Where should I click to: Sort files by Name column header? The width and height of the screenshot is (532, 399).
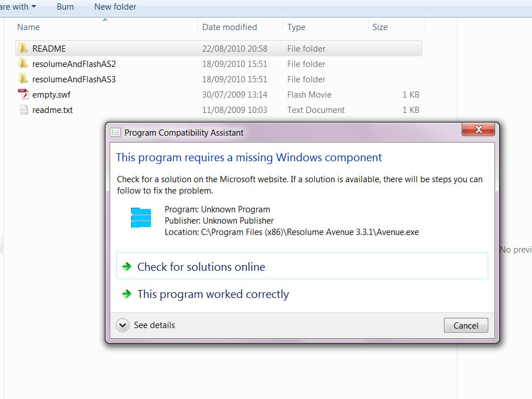(x=106, y=27)
